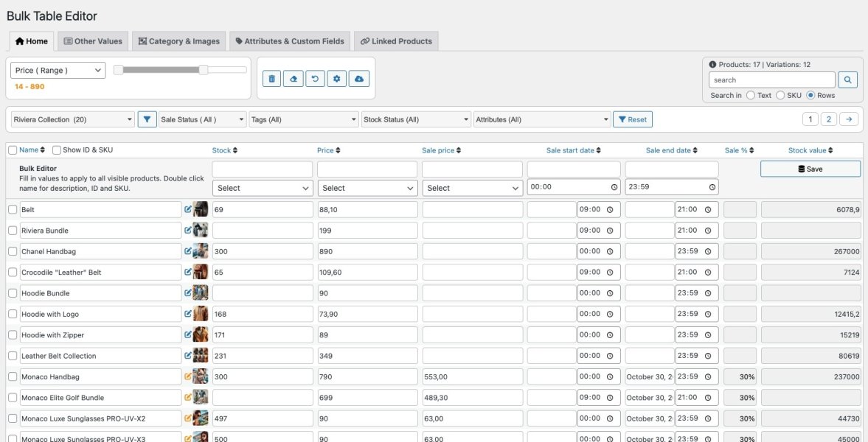Click the blue filter funnel icon
The width and height of the screenshot is (868, 442).
click(x=148, y=119)
